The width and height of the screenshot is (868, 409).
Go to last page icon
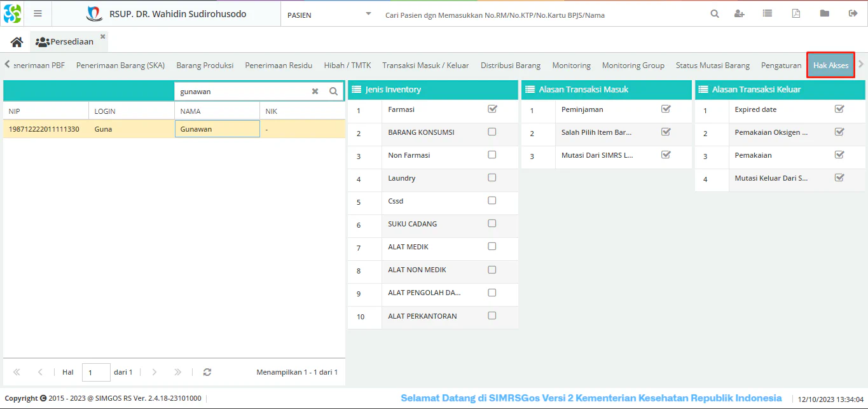pyautogui.click(x=177, y=372)
